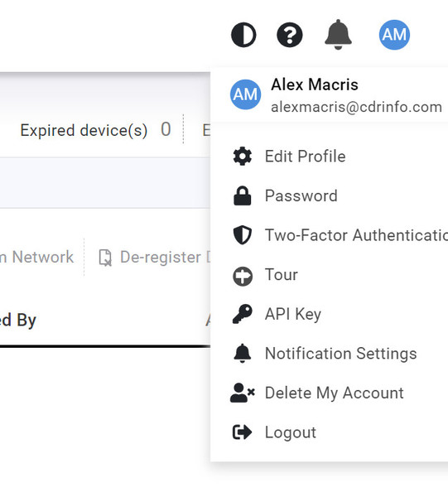Click the shield icon for Two-Factor Authentication
Image resolution: width=448 pixels, height=497 pixels.
(x=243, y=235)
